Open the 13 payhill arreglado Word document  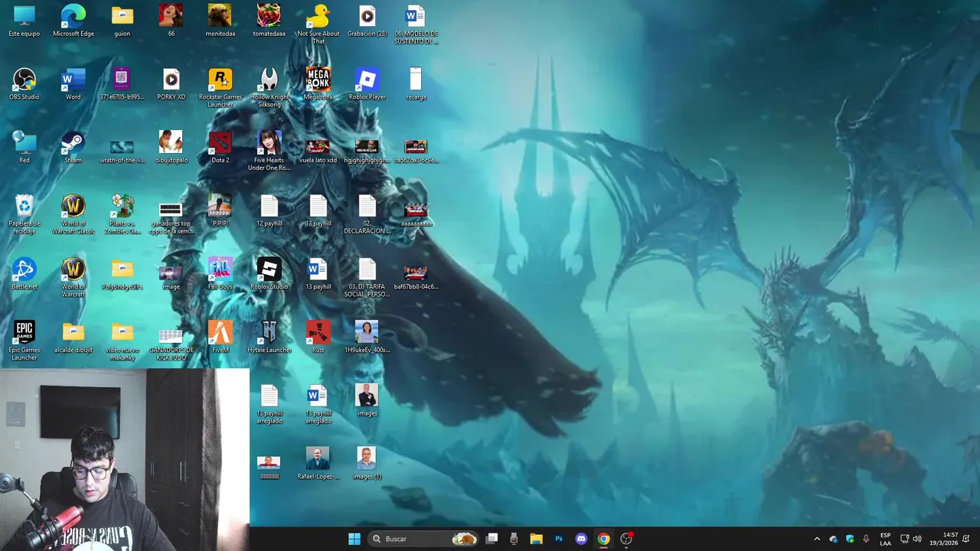[x=318, y=404]
